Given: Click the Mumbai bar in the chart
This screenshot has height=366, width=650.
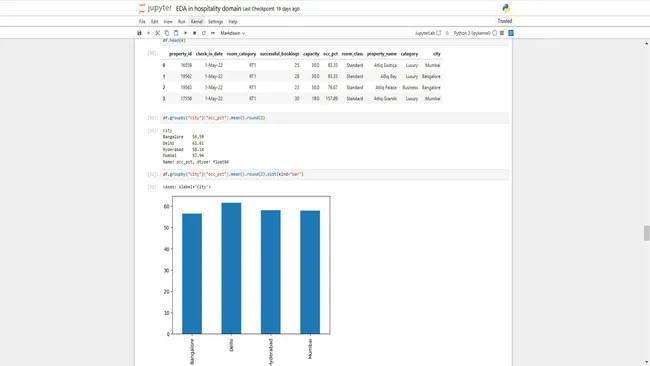Looking at the screenshot, I should click(310, 272).
